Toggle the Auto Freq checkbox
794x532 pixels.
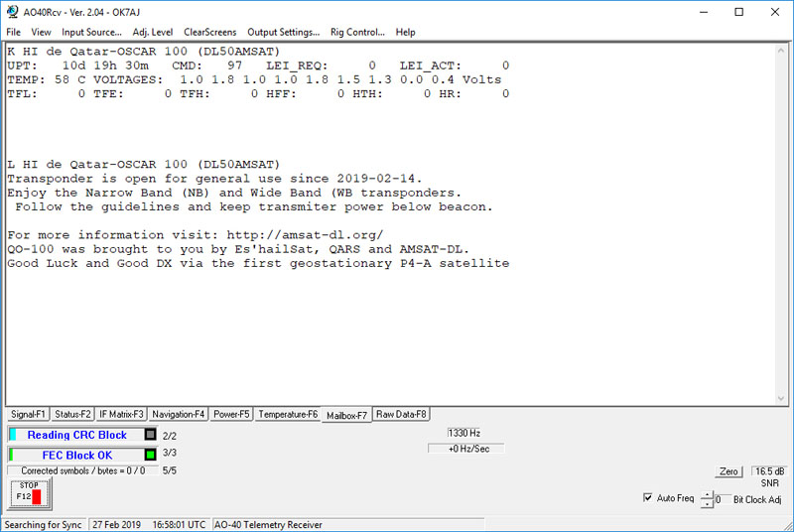(x=648, y=497)
